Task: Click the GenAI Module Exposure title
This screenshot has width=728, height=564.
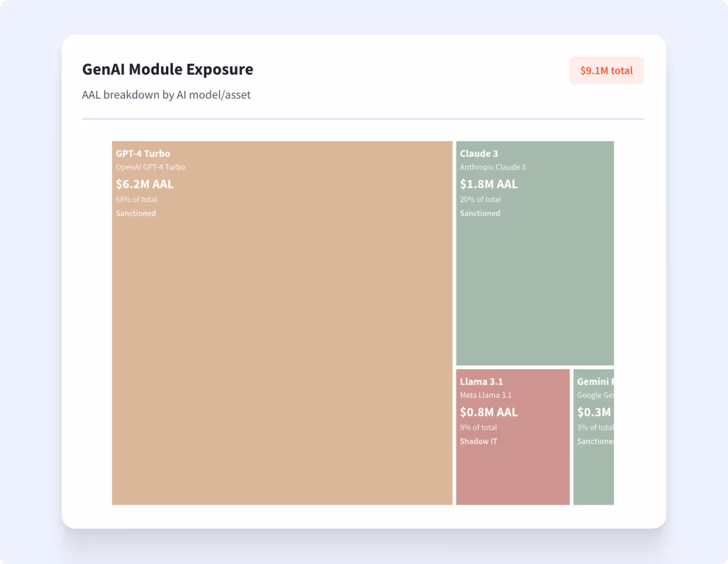Action: (167, 69)
